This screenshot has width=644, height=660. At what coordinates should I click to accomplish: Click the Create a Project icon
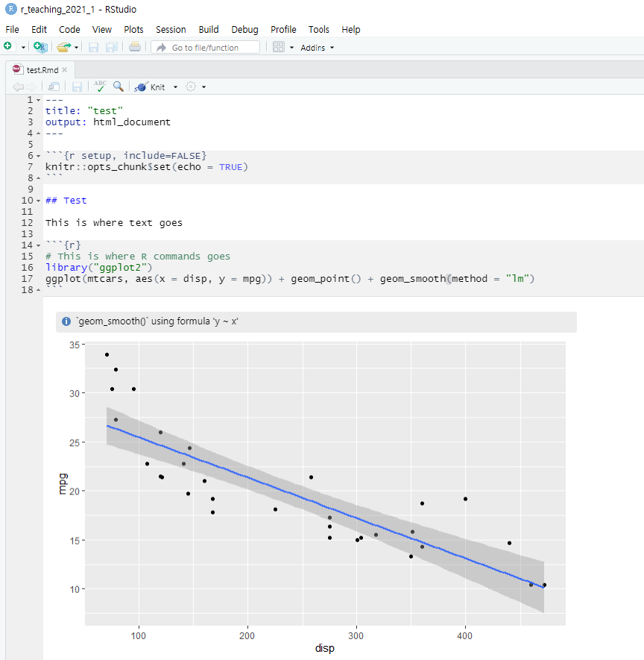pos(40,47)
